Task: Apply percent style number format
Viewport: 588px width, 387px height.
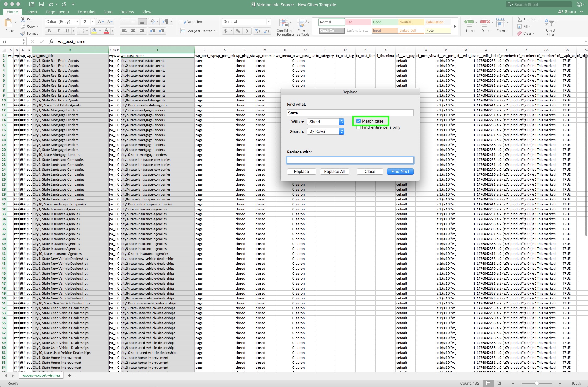Action: coord(238,31)
